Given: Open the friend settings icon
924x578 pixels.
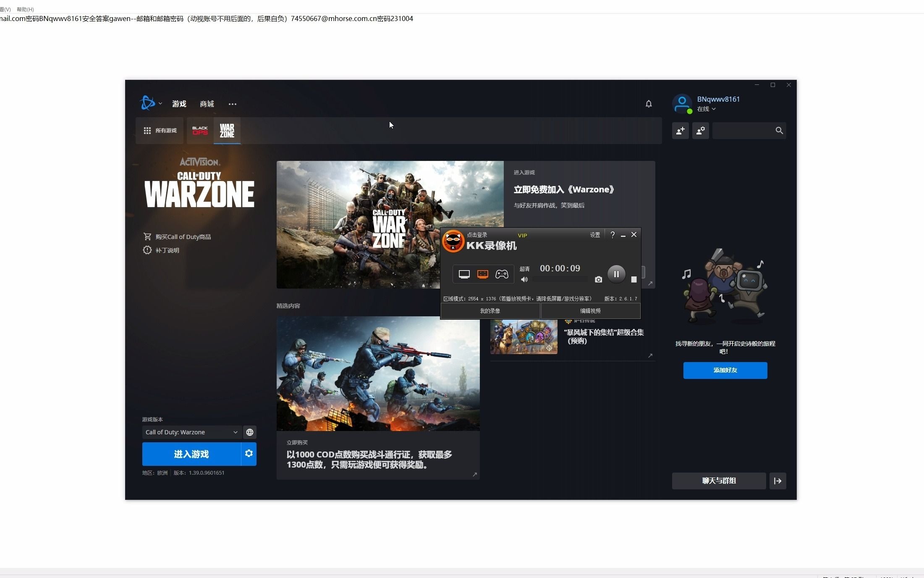Looking at the screenshot, I should click(x=701, y=131).
